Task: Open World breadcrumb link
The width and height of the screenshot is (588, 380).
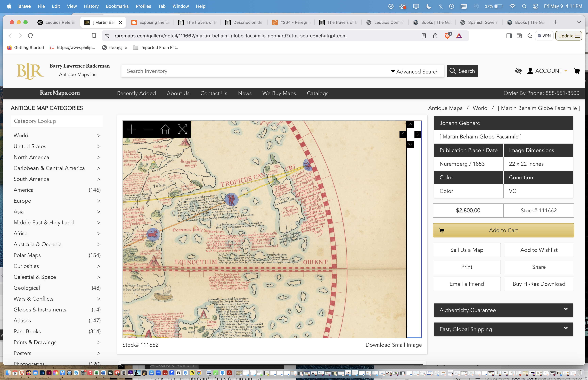Action: 480,108
